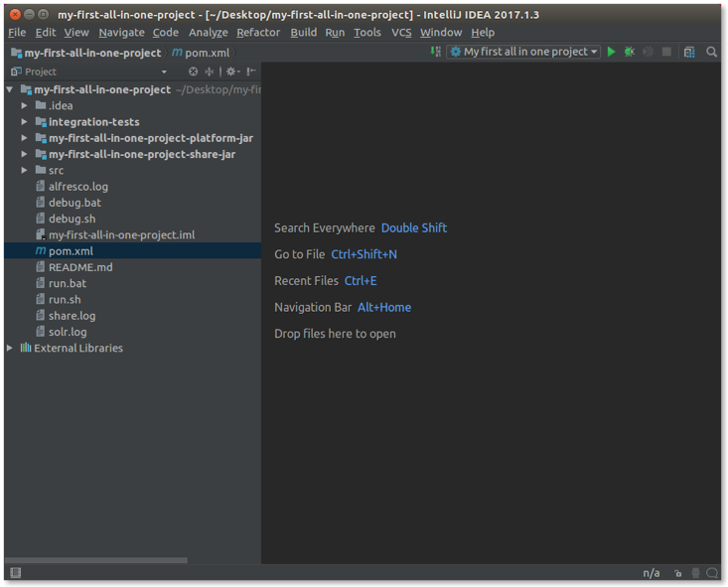Select README.md in the project tree
This screenshot has height=587, width=728.
80,267
